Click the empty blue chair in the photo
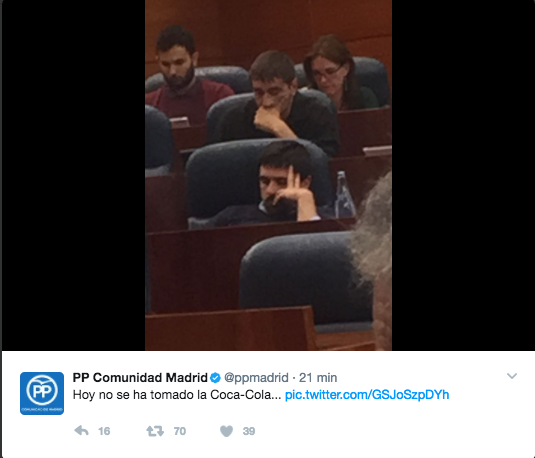 click(305, 278)
